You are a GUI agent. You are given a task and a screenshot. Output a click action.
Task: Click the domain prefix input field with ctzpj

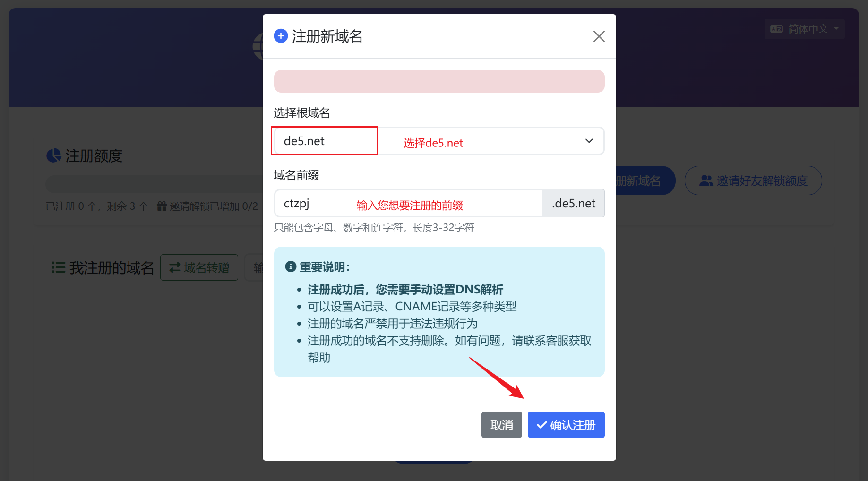(408, 204)
